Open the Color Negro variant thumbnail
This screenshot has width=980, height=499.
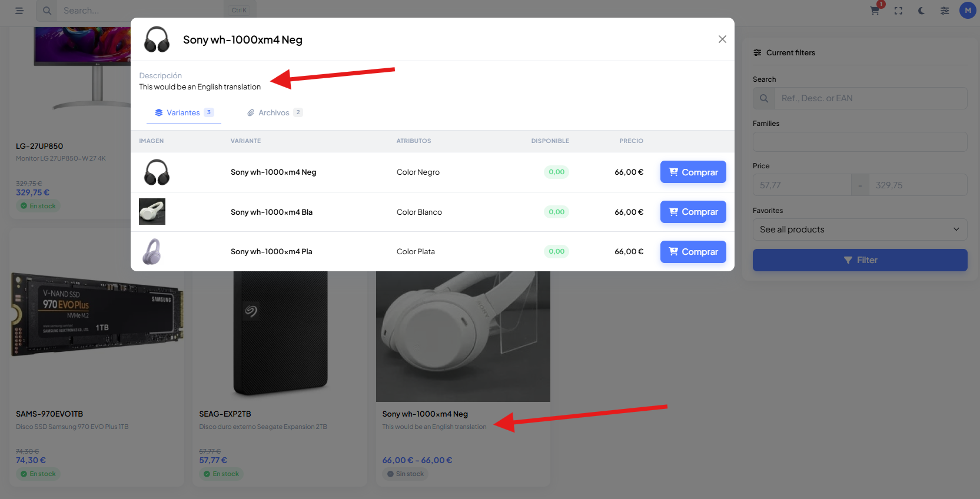(x=157, y=172)
